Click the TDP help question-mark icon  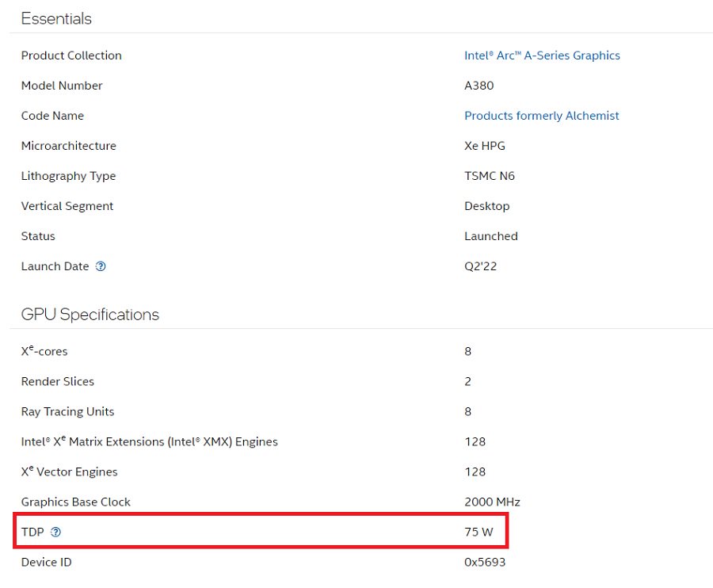click(x=55, y=532)
